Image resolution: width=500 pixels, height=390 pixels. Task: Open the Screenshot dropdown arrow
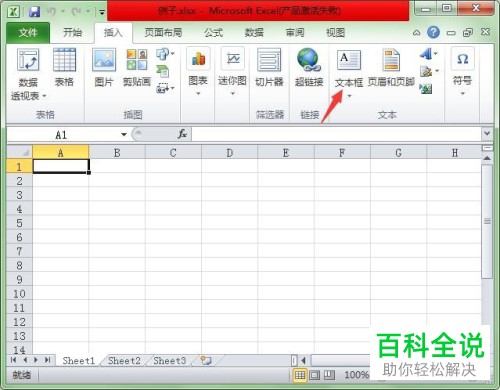click(x=173, y=88)
